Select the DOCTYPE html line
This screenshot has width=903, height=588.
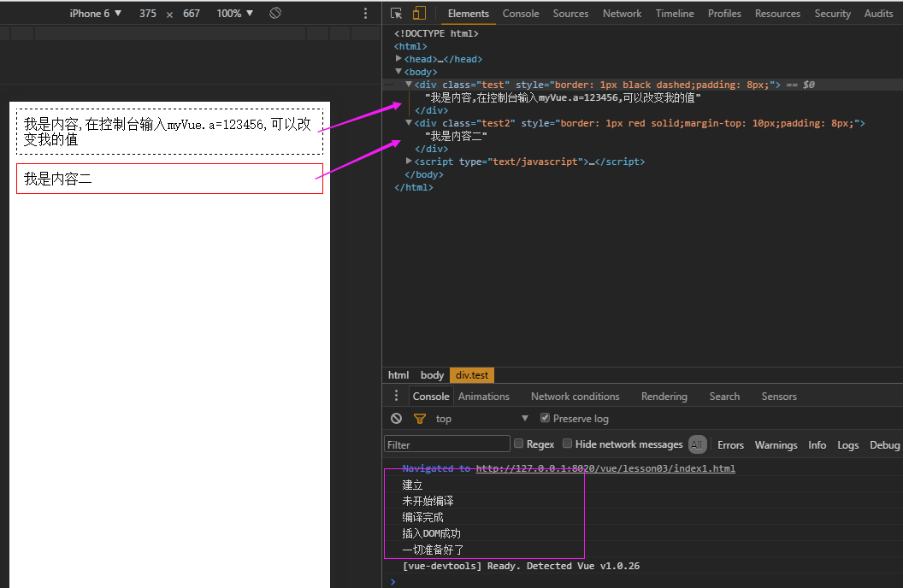[x=436, y=33]
